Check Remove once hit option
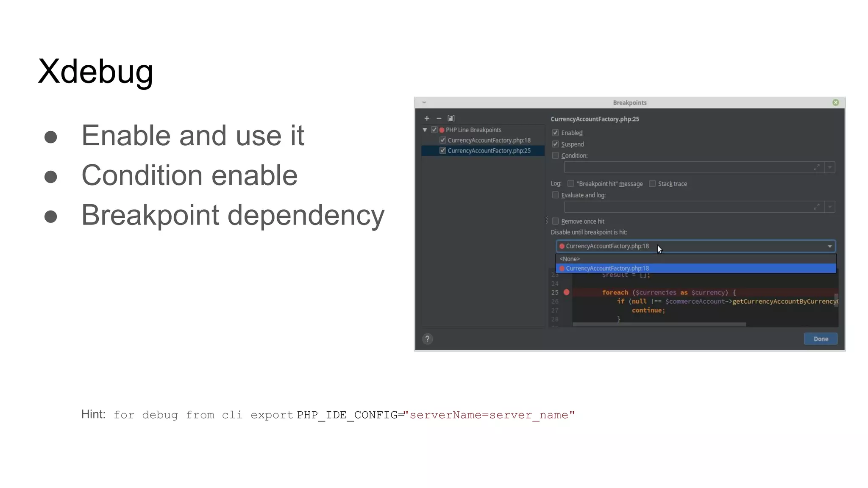Image resolution: width=868 pixels, height=488 pixels. [555, 221]
